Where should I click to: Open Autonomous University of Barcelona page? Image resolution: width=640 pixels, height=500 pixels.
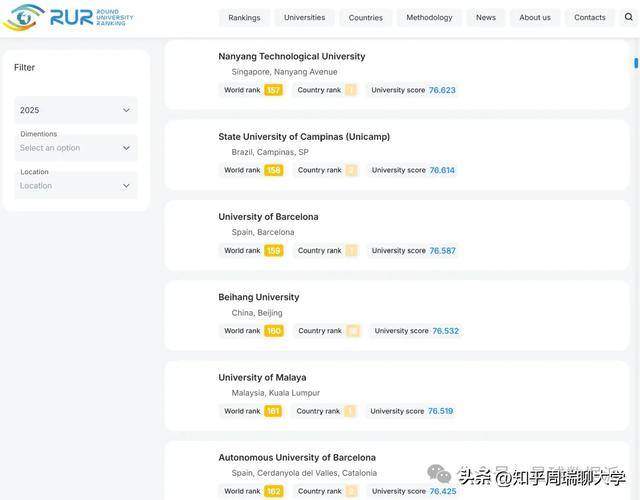click(x=297, y=457)
